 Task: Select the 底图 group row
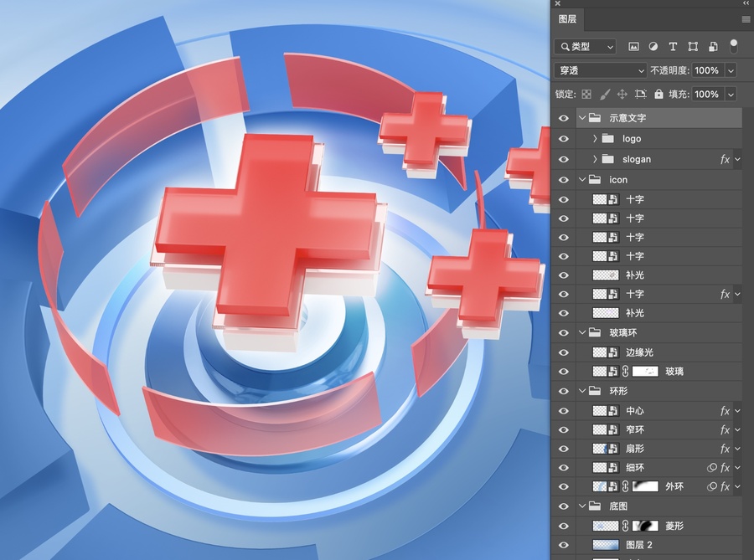point(658,506)
